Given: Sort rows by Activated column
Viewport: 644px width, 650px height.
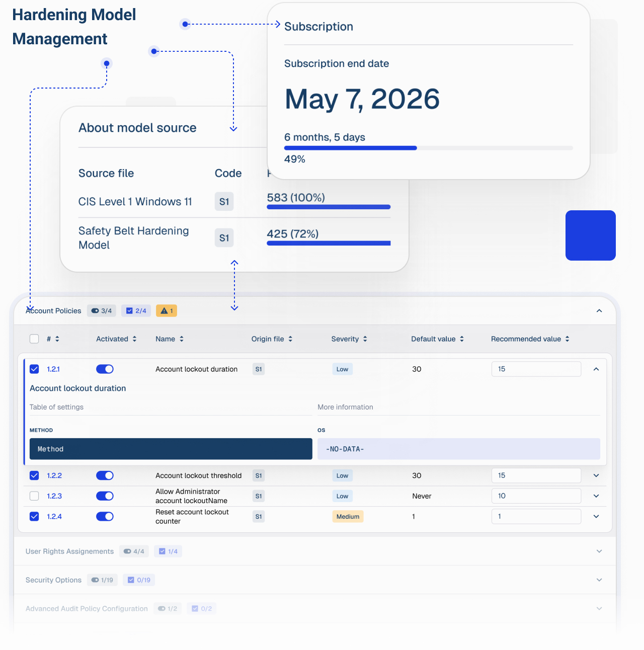Looking at the screenshot, I should (134, 339).
